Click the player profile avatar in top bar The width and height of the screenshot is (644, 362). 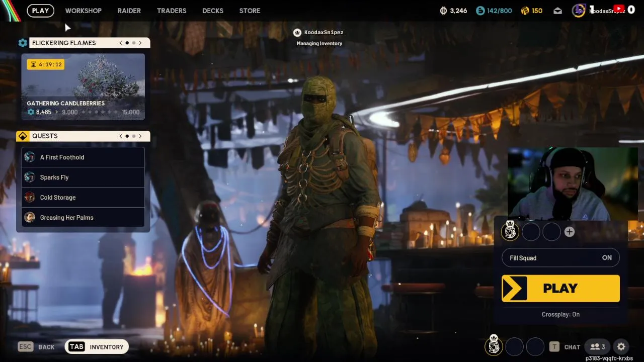point(579,11)
